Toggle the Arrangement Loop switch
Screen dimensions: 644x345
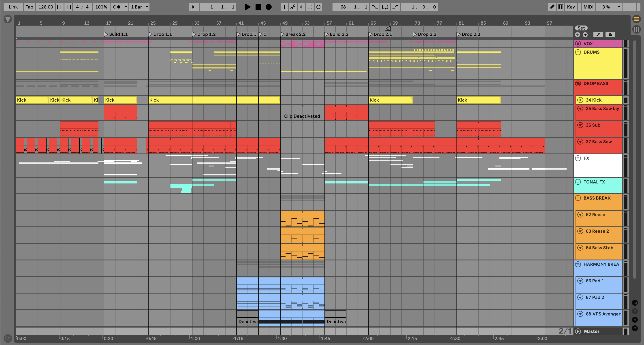click(x=385, y=7)
